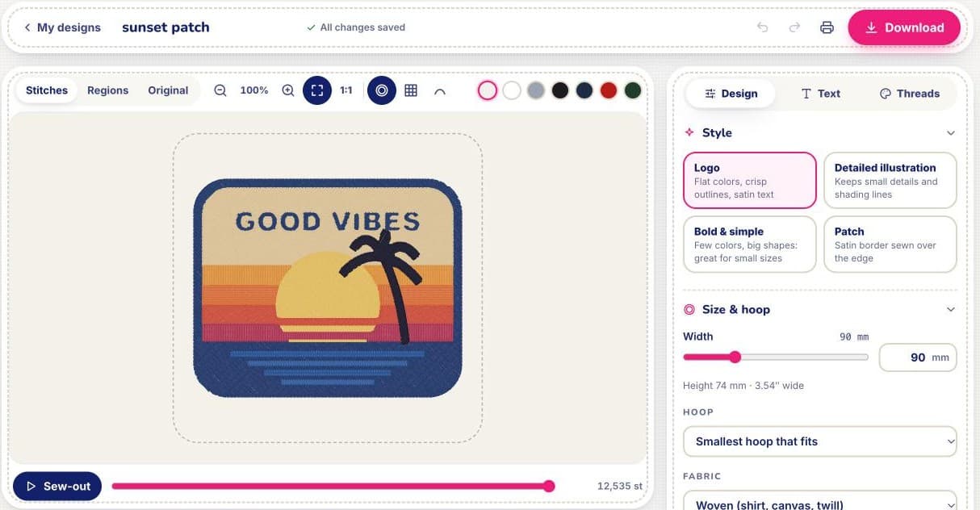
Task: Choose the Bold & simple style card
Action: point(750,244)
